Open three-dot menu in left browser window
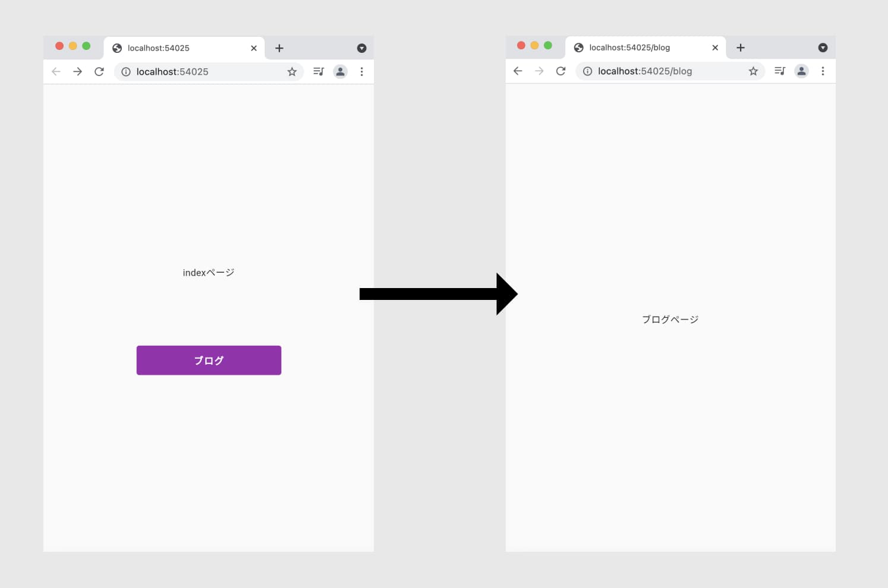This screenshot has width=888, height=588. point(361,71)
